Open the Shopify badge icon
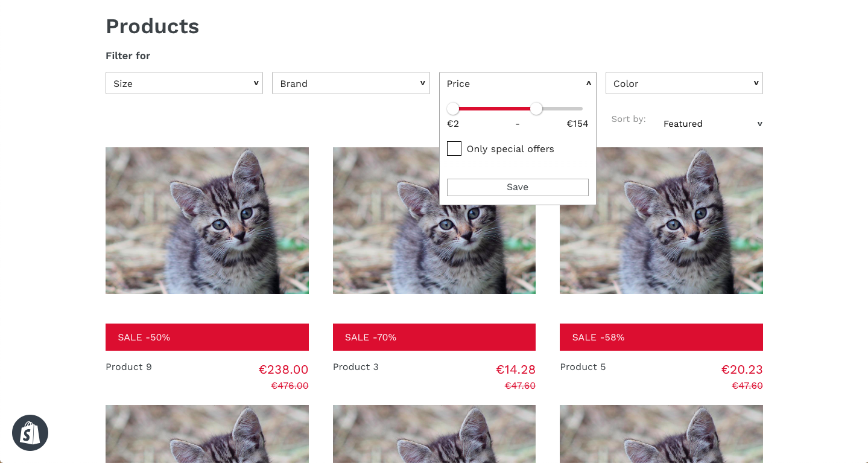868x463 pixels. click(x=30, y=433)
